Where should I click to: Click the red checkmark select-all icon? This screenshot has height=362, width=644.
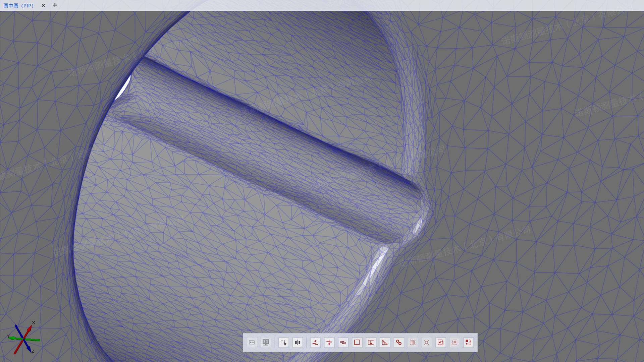(x=440, y=342)
